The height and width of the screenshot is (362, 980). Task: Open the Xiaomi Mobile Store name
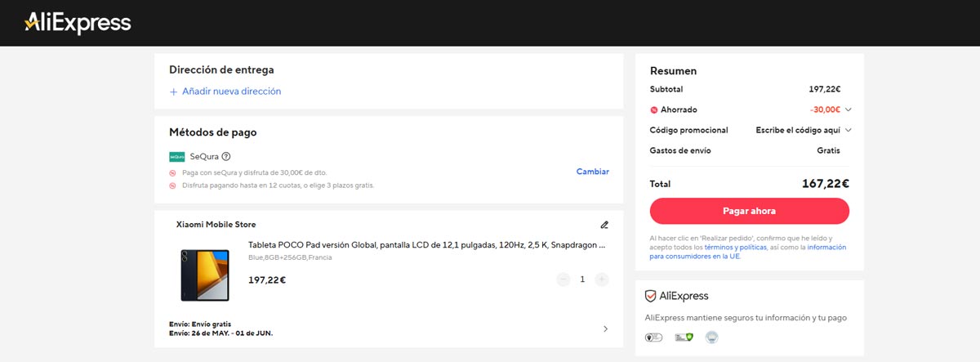click(x=216, y=224)
